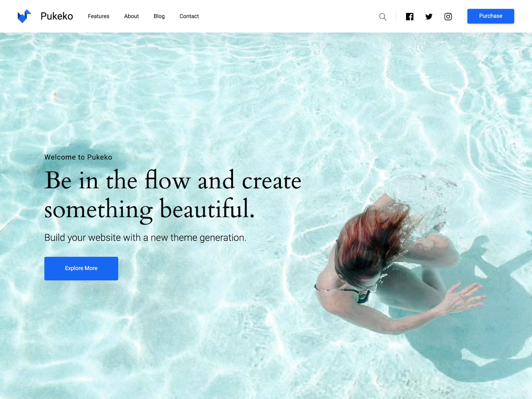Click the subtitle 'Build your website with a new theme generation.'

pyautogui.click(x=145, y=238)
